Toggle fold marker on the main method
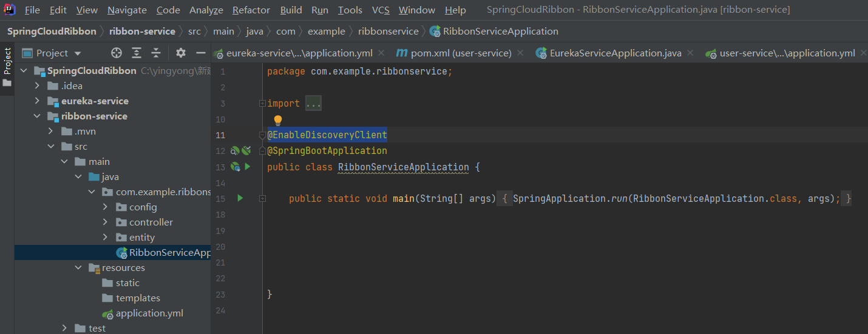The image size is (868, 334). (262, 198)
